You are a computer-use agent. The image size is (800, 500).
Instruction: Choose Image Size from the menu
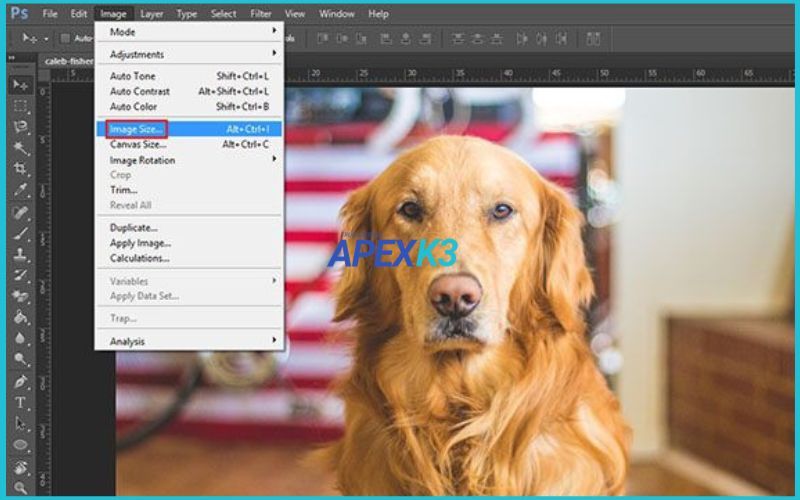click(x=137, y=129)
